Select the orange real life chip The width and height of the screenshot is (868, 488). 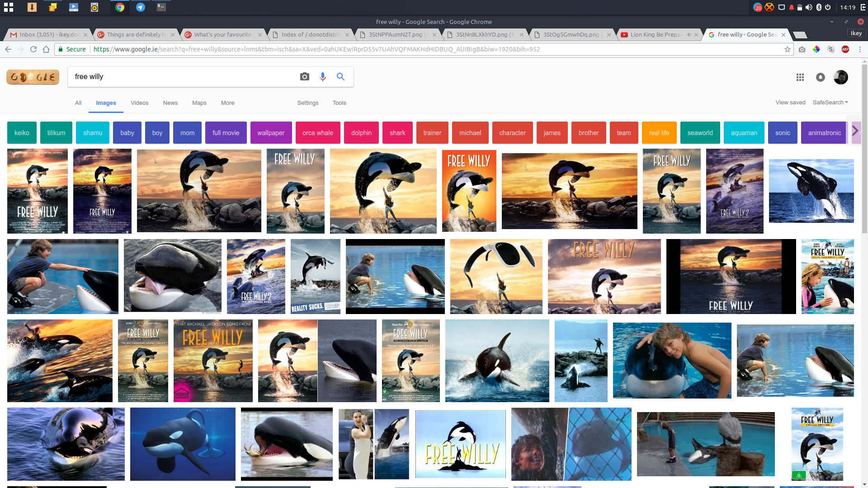point(659,133)
